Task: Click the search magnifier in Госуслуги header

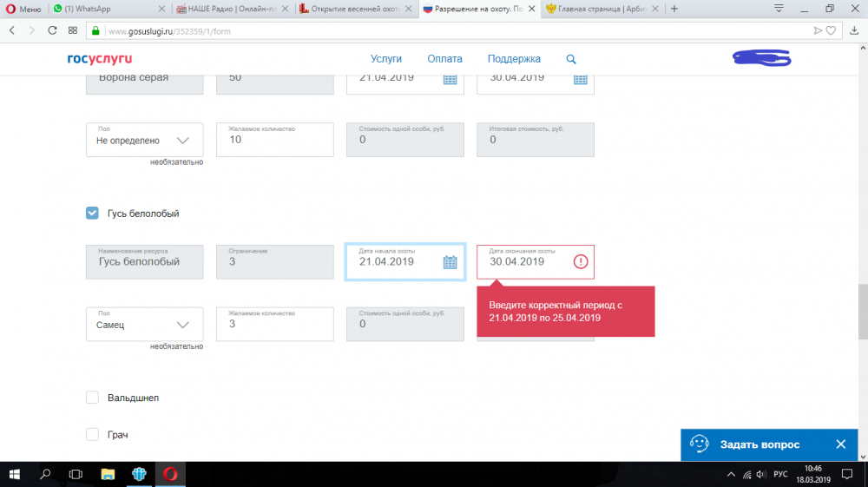Action: 571,59
